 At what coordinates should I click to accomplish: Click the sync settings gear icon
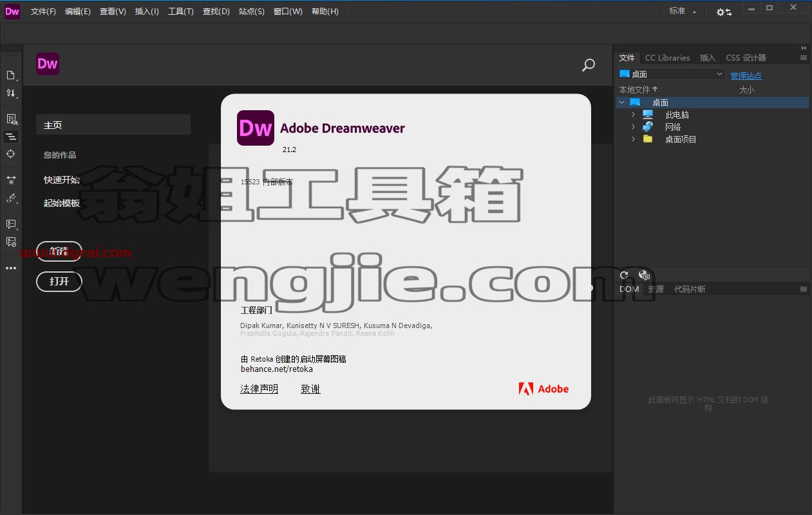(x=724, y=12)
